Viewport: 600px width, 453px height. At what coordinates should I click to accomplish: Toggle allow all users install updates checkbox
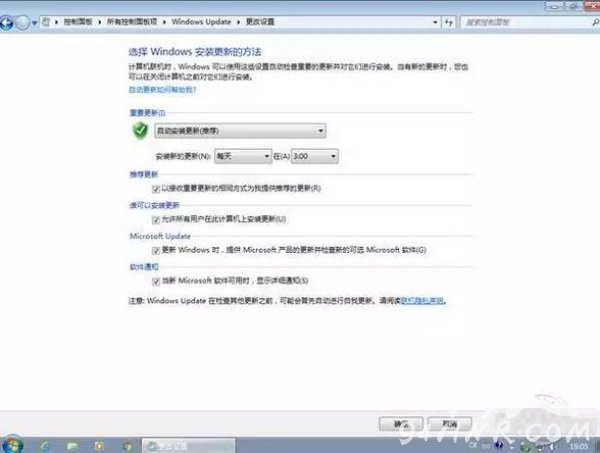(156, 220)
